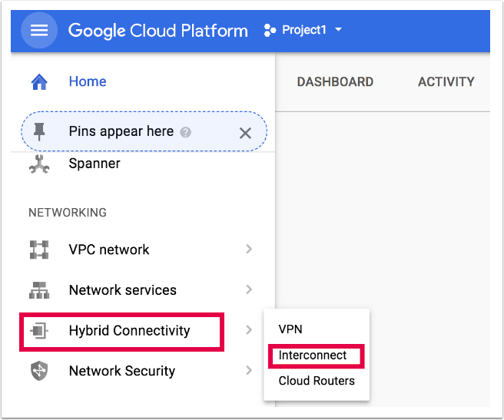Viewport: 504px width, 420px height.
Task: Click the help question mark icon
Action: [185, 132]
